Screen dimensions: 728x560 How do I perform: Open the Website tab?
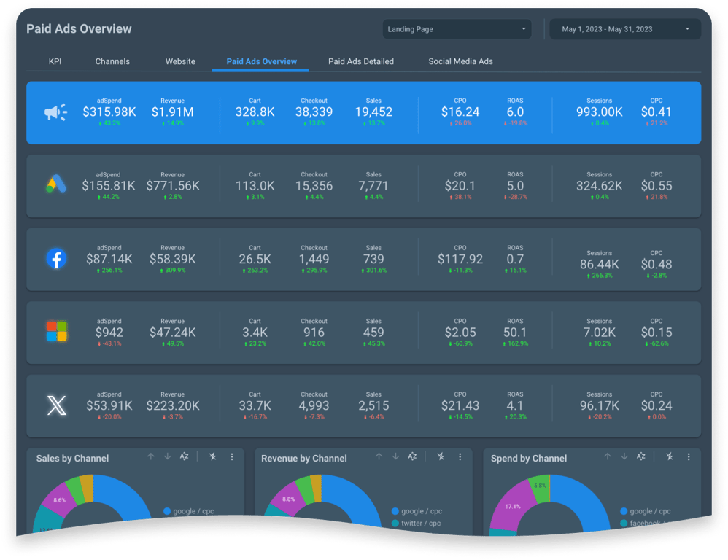pos(180,61)
